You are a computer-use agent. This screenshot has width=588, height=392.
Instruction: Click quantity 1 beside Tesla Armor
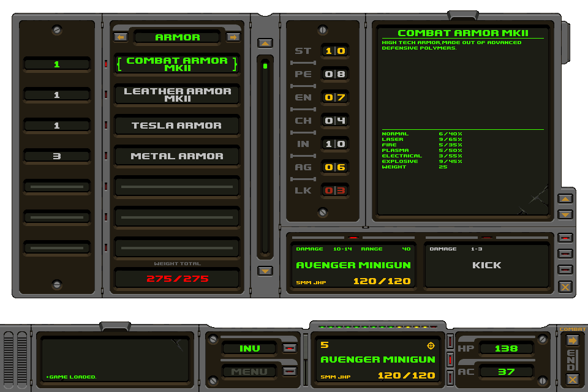point(56,126)
